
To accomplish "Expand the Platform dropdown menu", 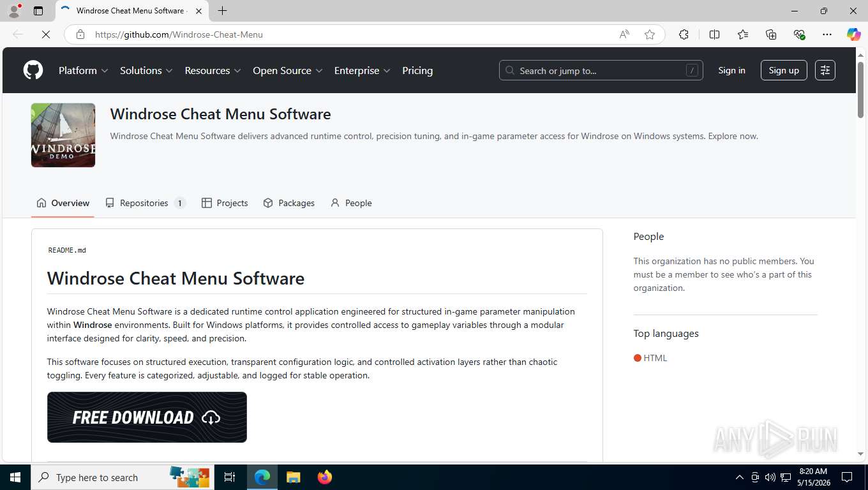I will coord(83,70).
